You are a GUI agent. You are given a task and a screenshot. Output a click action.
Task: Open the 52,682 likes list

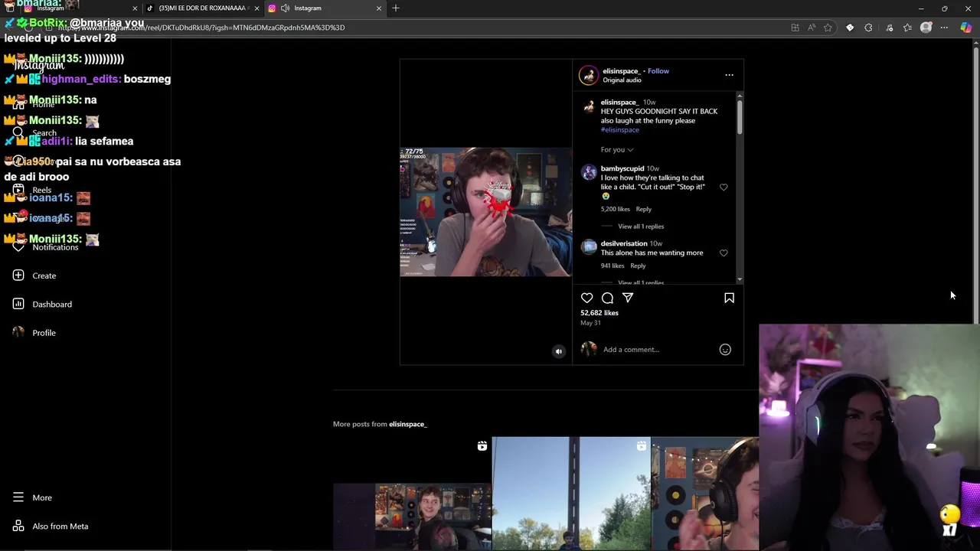(x=599, y=313)
